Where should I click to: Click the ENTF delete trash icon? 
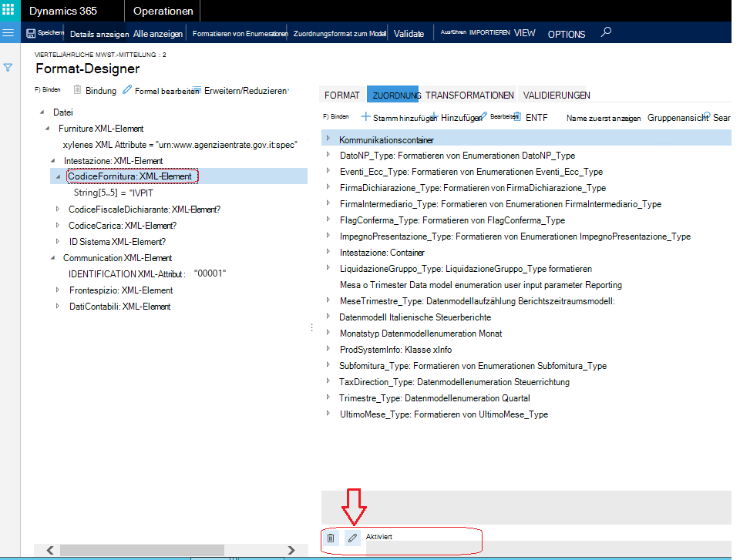(x=517, y=116)
